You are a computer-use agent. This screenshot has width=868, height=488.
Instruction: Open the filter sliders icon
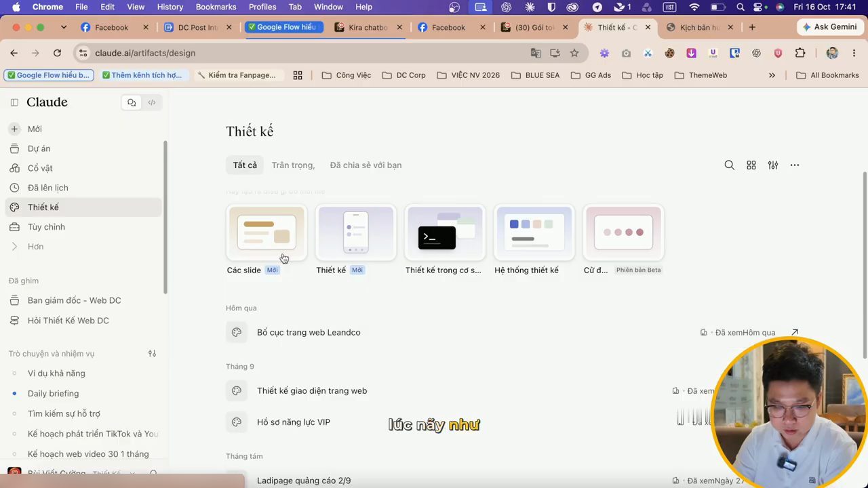[772, 165]
